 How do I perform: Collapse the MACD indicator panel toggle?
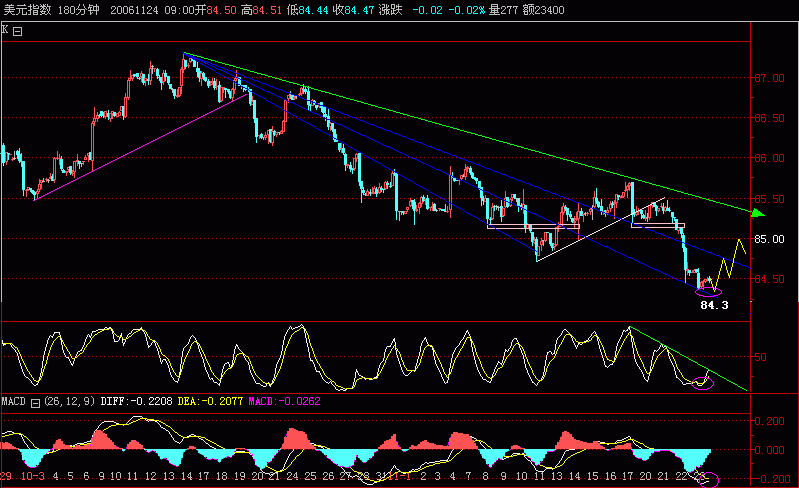(35, 403)
